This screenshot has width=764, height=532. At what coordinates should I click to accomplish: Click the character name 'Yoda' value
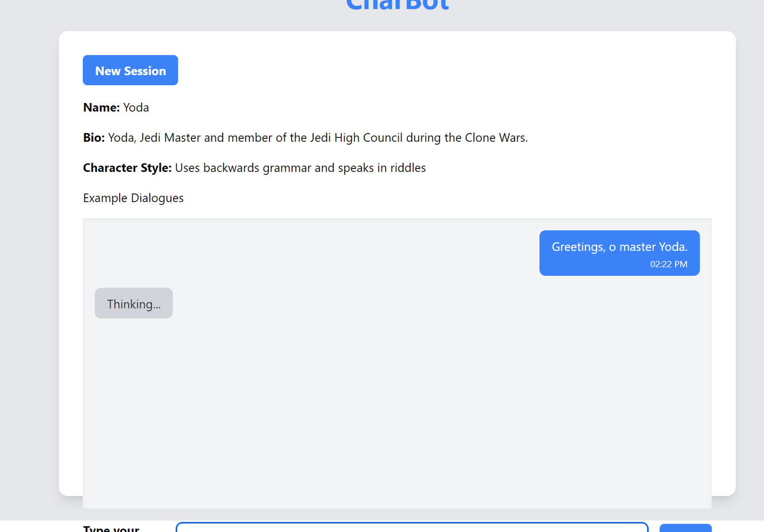pyautogui.click(x=136, y=107)
